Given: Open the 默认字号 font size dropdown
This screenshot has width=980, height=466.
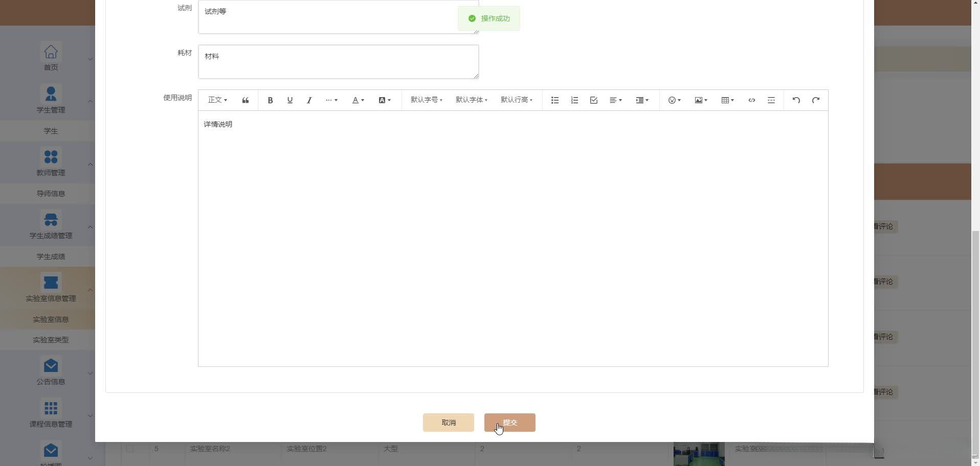Looking at the screenshot, I should (x=427, y=100).
